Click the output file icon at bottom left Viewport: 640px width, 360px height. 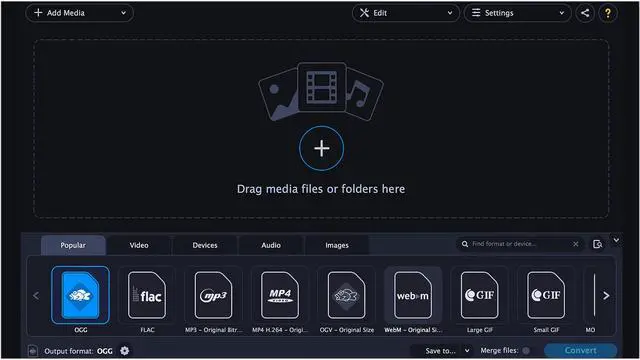pyautogui.click(x=33, y=351)
